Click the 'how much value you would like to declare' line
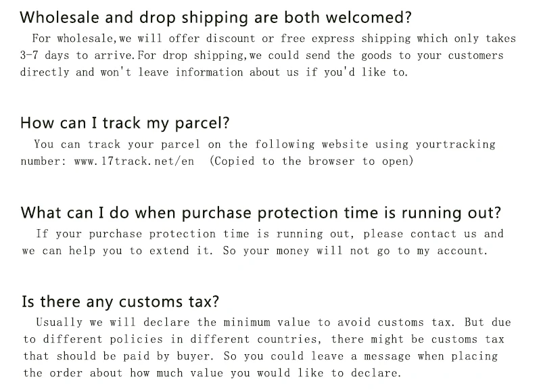Image resolution: width=541 pixels, height=392 pixels. (x=264, y=373)
